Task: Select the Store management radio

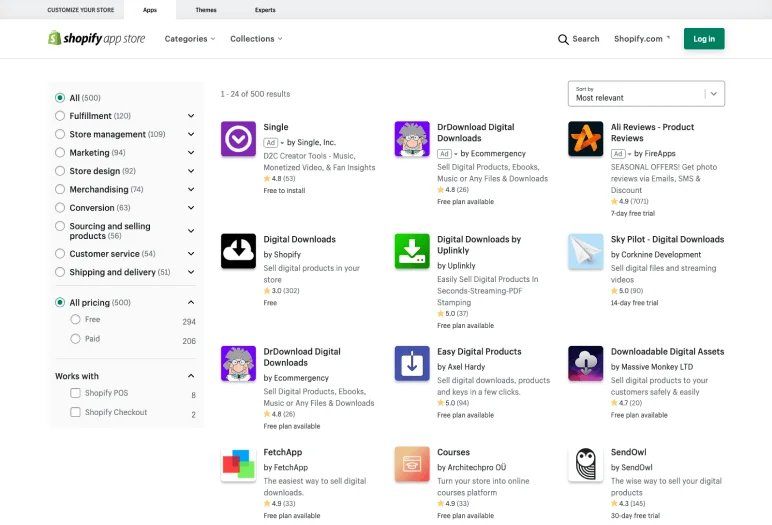Action: tap(60, 134)
